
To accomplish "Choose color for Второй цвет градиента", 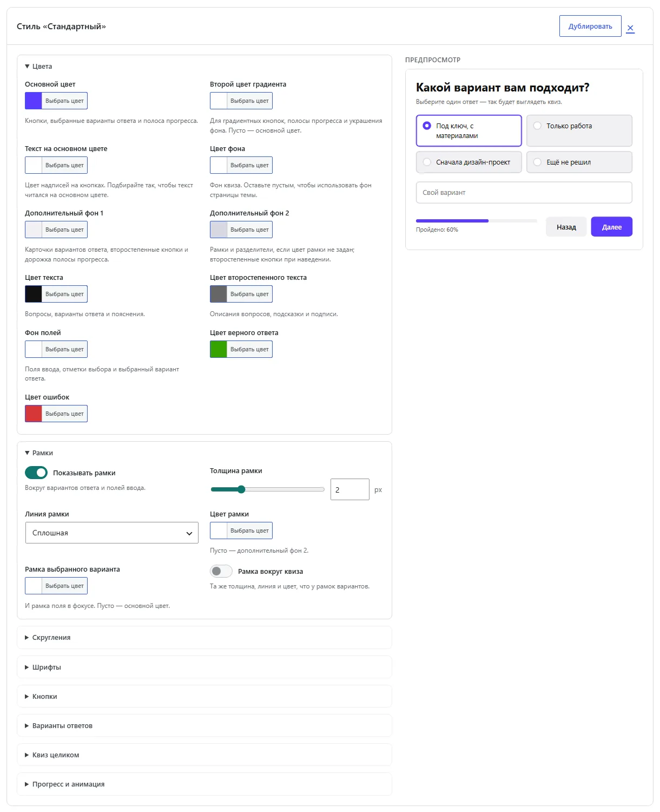I will point(241,101).
